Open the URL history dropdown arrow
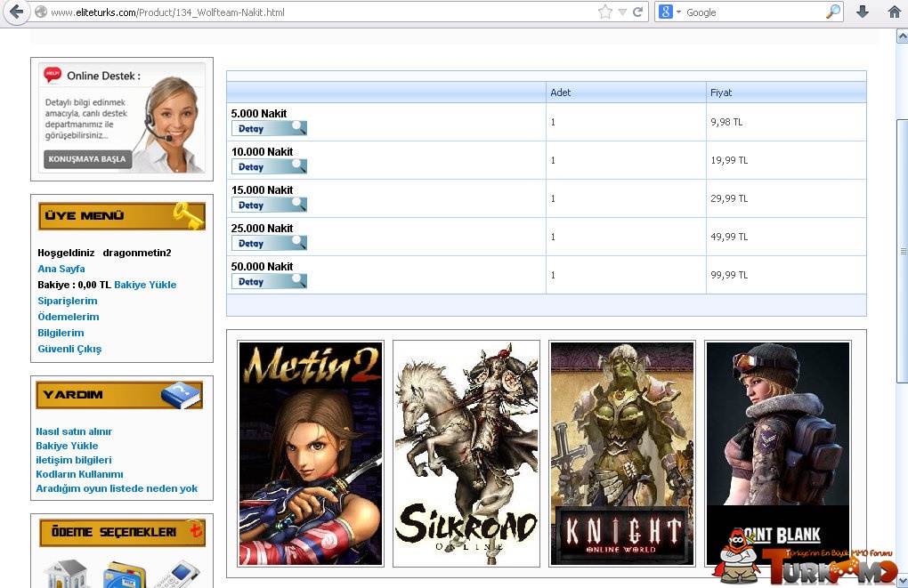Image resolution: width=908 pixels, height=588 pixels. [622, 12]
